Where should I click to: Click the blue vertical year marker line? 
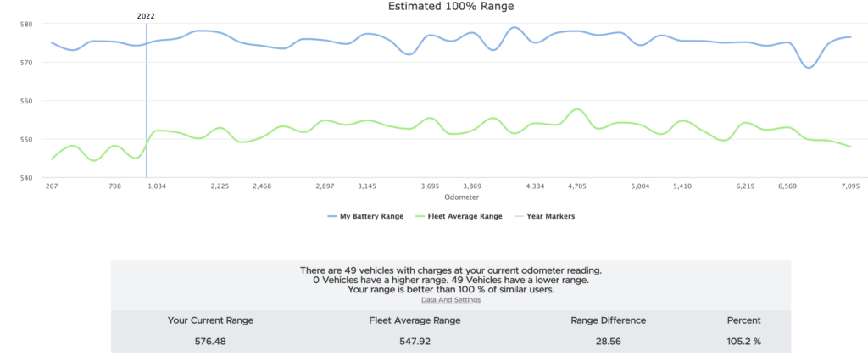click(x=147, y=102)
